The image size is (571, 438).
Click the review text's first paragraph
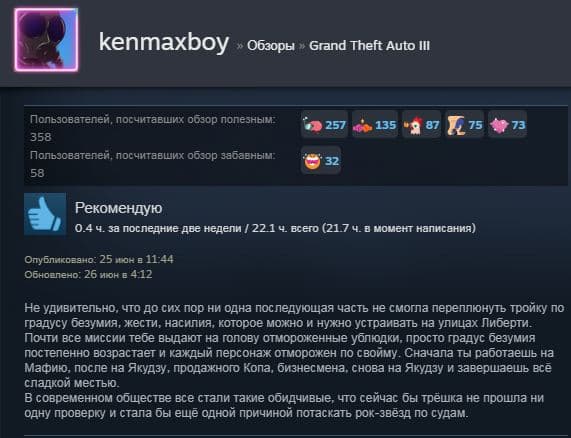coord(294,345)
